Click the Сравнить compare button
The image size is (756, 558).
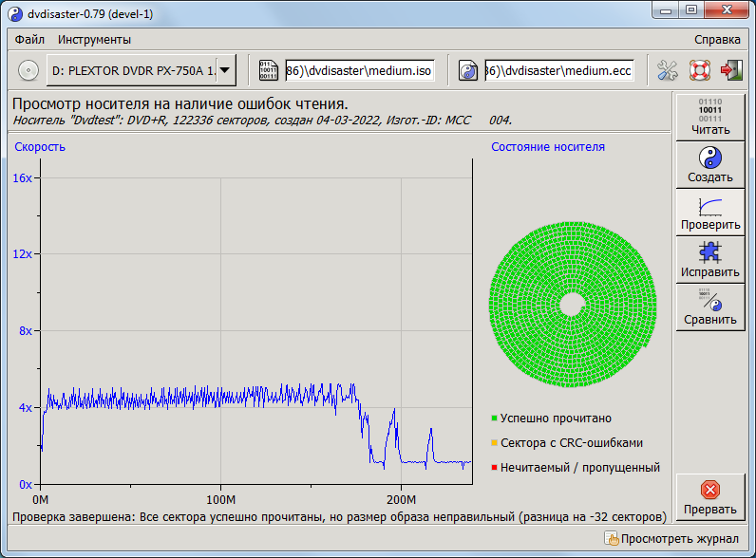[710, 307]
